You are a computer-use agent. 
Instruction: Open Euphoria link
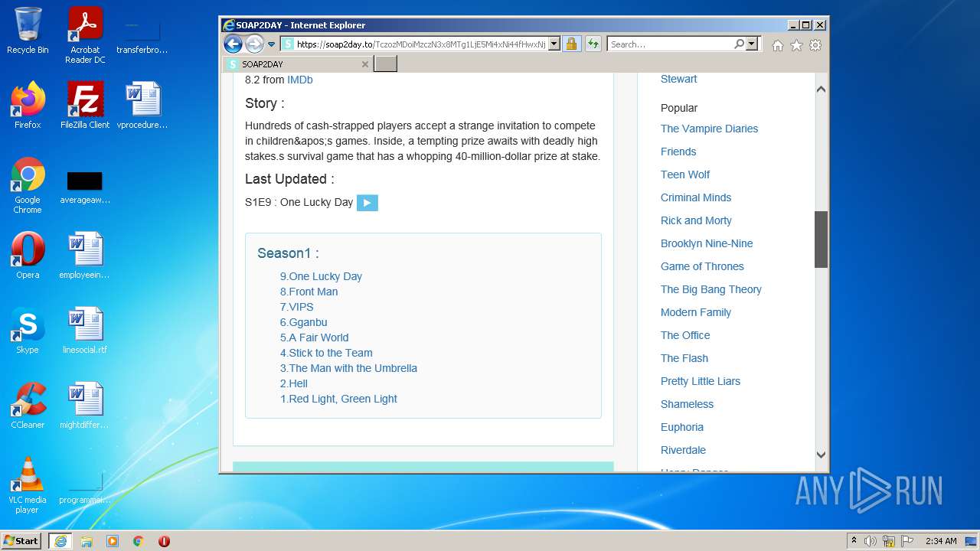click(x=682, y=427)
